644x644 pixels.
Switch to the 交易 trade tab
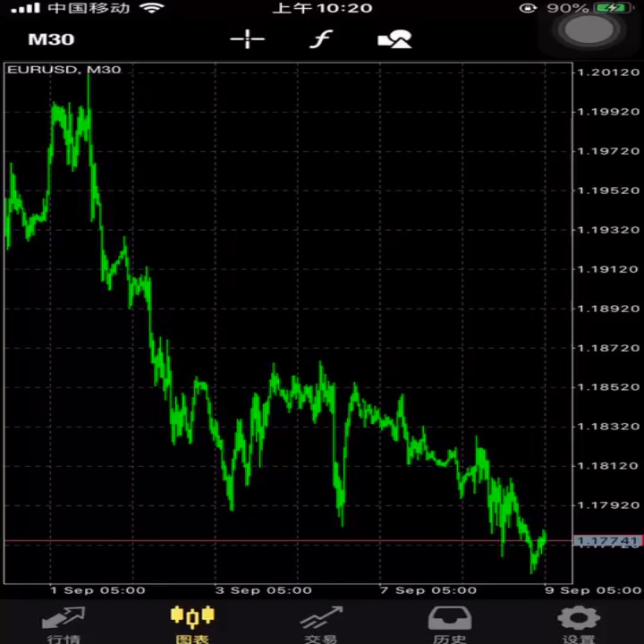tap(321, 624)
